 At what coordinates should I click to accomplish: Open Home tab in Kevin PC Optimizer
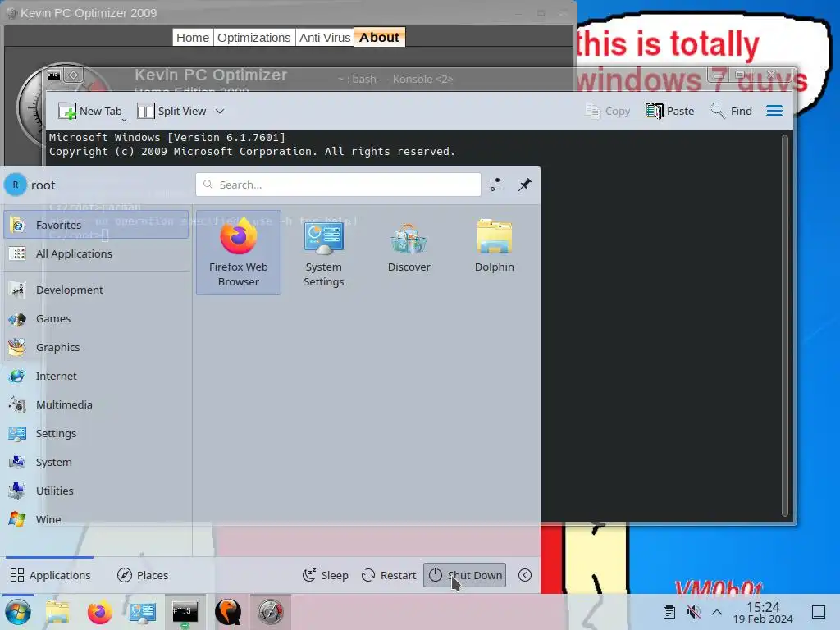pos(193,38)
